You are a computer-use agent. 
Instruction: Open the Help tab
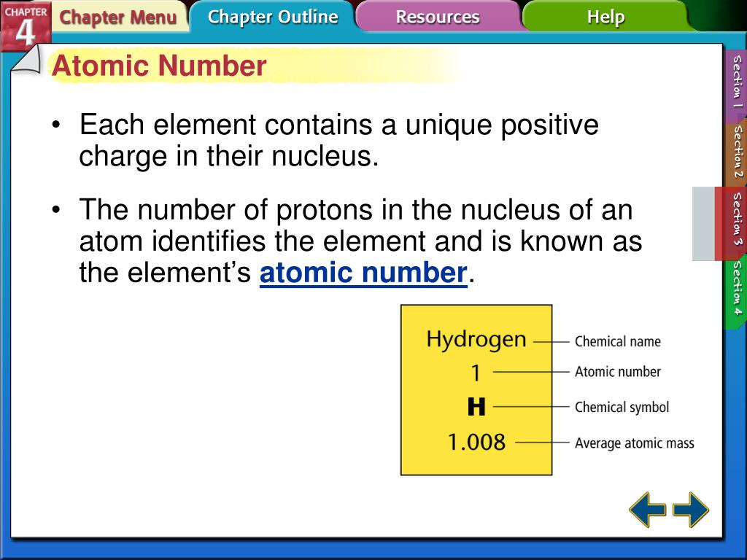pyautogui.click(x=605, y=17)
